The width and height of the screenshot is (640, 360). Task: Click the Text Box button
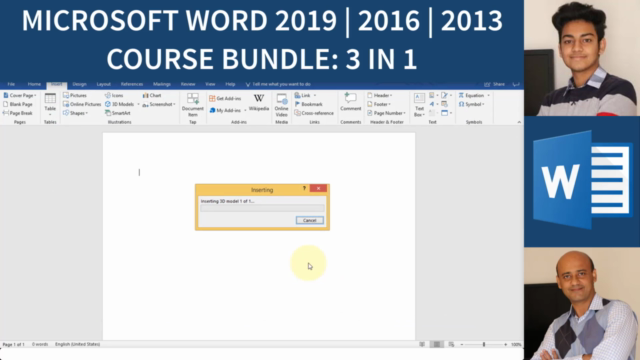(x=419, y=105)
